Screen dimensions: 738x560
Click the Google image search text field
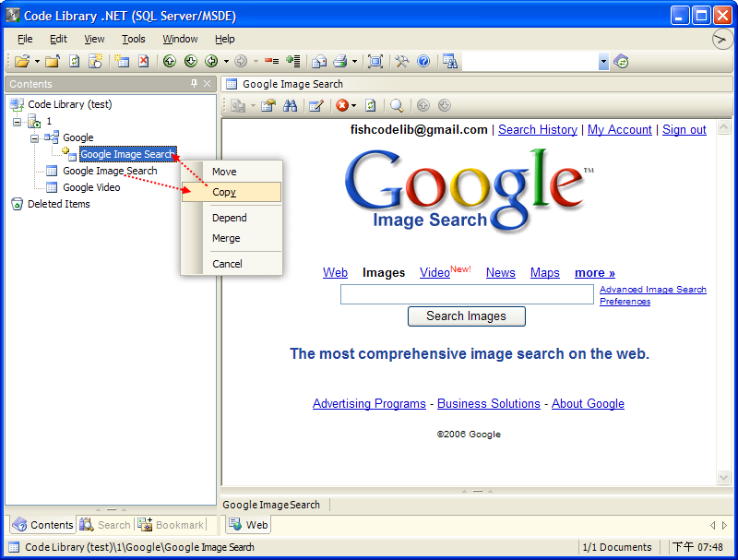pyautogui.click(x=467, y=294)
